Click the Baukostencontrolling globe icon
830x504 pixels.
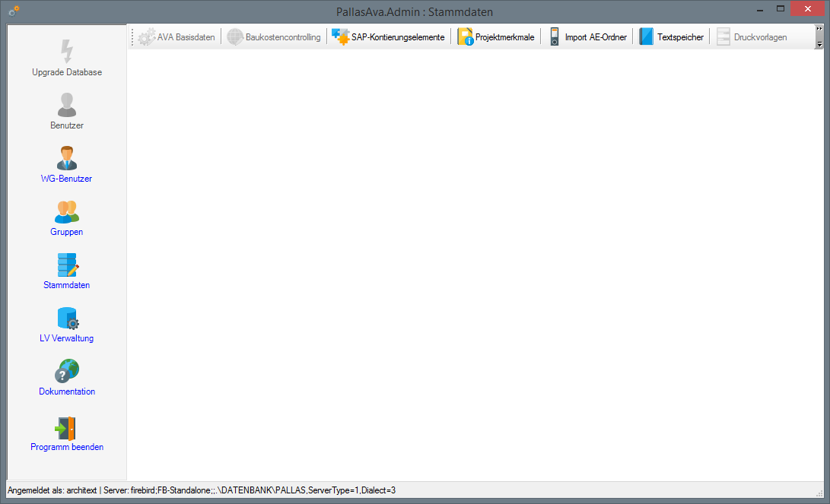(x=234, y=37)
